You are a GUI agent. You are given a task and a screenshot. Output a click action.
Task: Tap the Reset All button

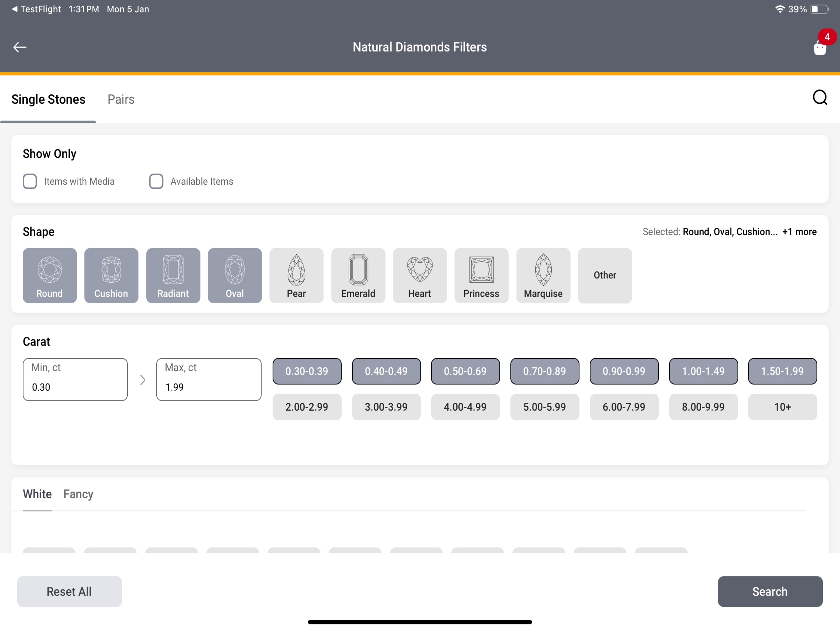69,591
